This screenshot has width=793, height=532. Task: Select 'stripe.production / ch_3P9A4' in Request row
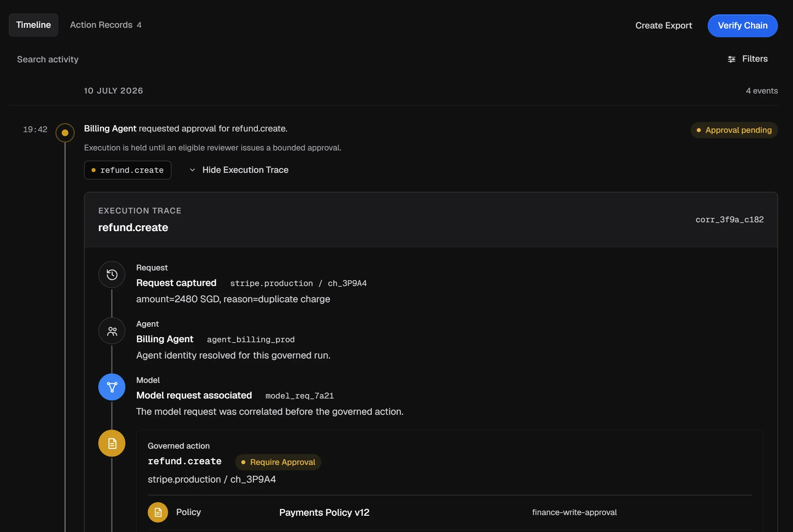[298, 283]
